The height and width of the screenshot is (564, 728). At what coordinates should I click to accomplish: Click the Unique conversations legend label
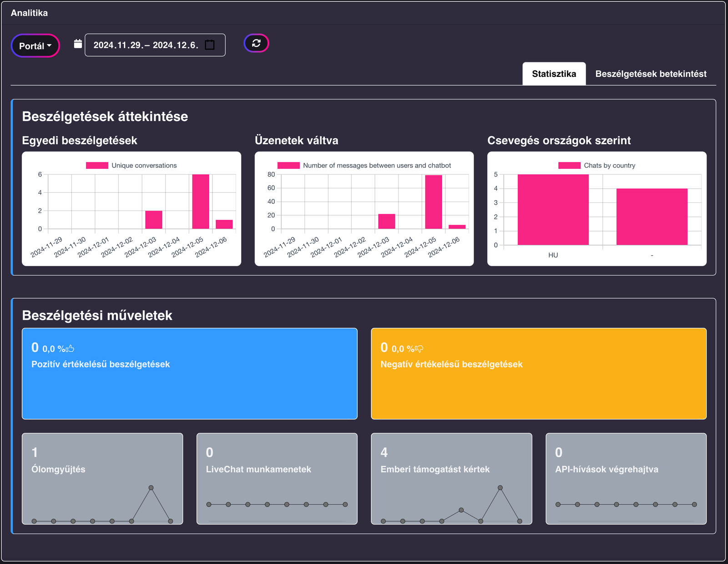coord(144,166)
